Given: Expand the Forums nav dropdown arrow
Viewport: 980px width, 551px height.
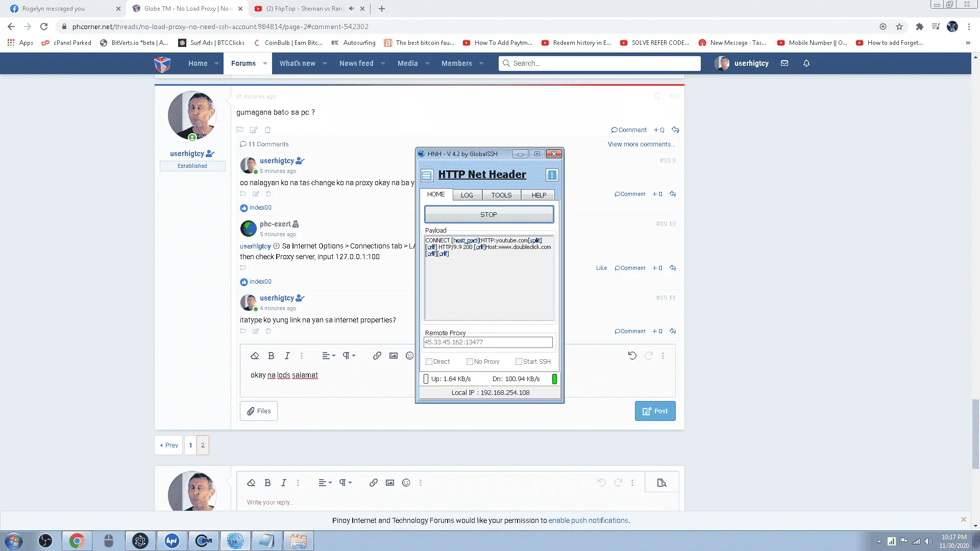Looking at the screenshot, I should point(265,63).
